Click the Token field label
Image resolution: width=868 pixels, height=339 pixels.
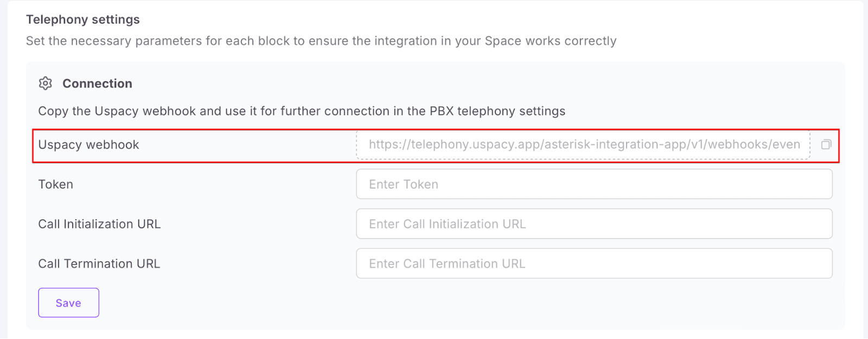(x=55, y=184)
